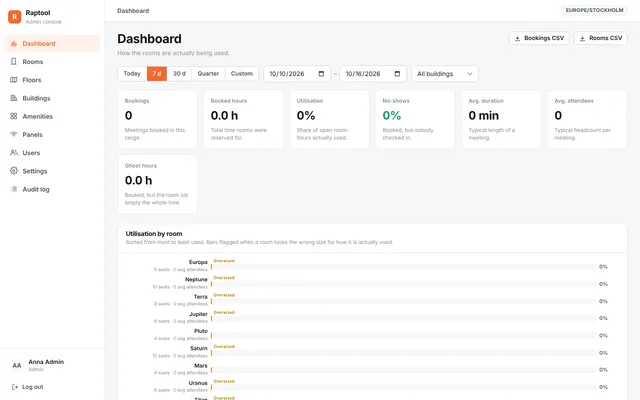Image resolution: width=640 pixels, height=400 pixels.
Task: Click the Oversized flag on Terra row
Action: (x=224, y=295)
